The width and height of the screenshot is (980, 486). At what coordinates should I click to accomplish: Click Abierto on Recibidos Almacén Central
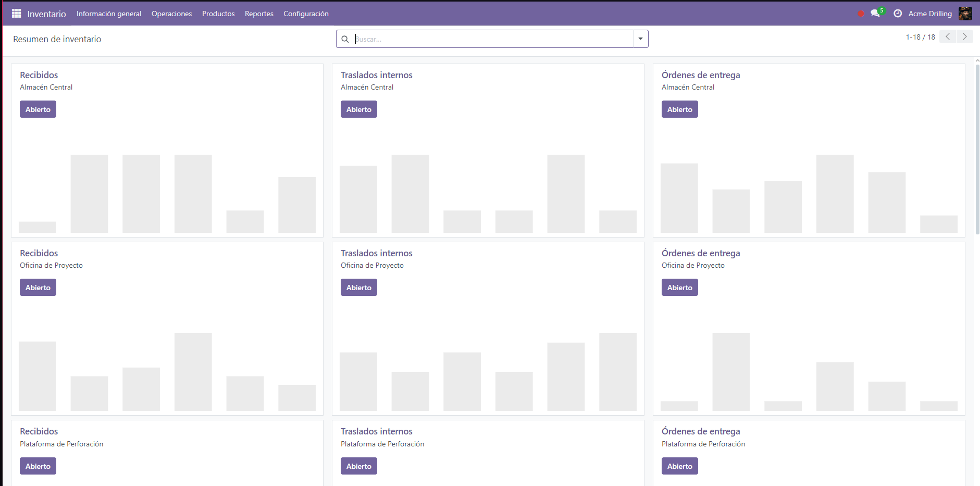[38, 109]
